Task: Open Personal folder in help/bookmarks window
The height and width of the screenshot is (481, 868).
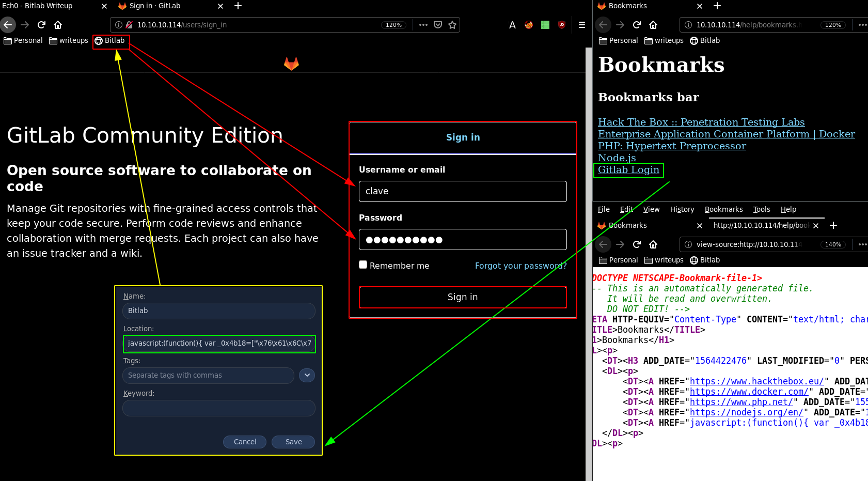Action: 619,40
